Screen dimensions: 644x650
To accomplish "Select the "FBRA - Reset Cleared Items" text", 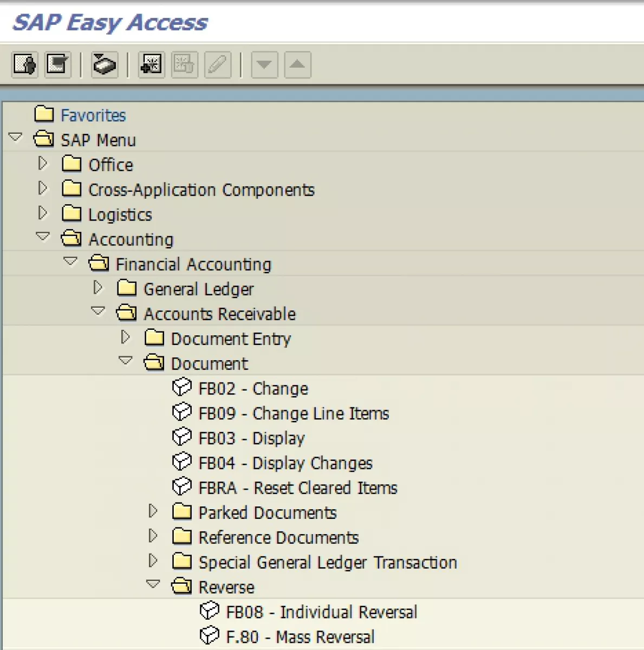I will click(298, 488).
